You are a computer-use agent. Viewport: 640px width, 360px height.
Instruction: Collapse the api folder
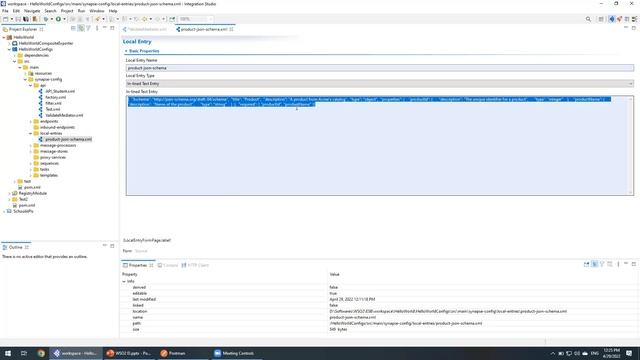(x=31, y=85)
